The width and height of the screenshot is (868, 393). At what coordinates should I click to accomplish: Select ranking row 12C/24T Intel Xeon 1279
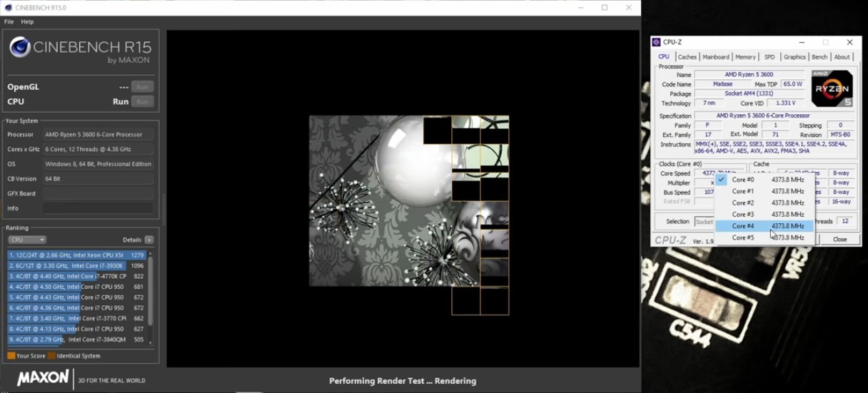76,255
